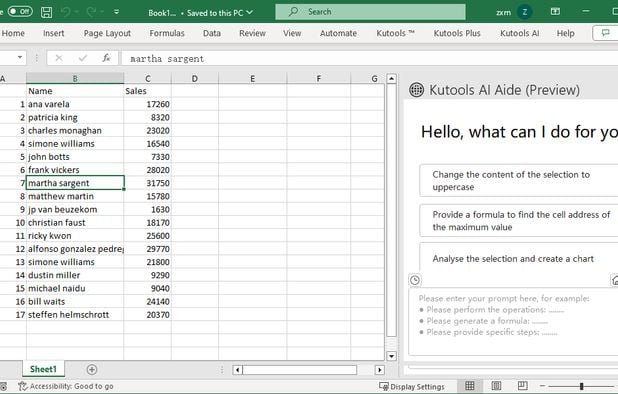Click the Insert Function fx icon
The width and height of the screenshot is (618, 394).
tap(106, 58)
